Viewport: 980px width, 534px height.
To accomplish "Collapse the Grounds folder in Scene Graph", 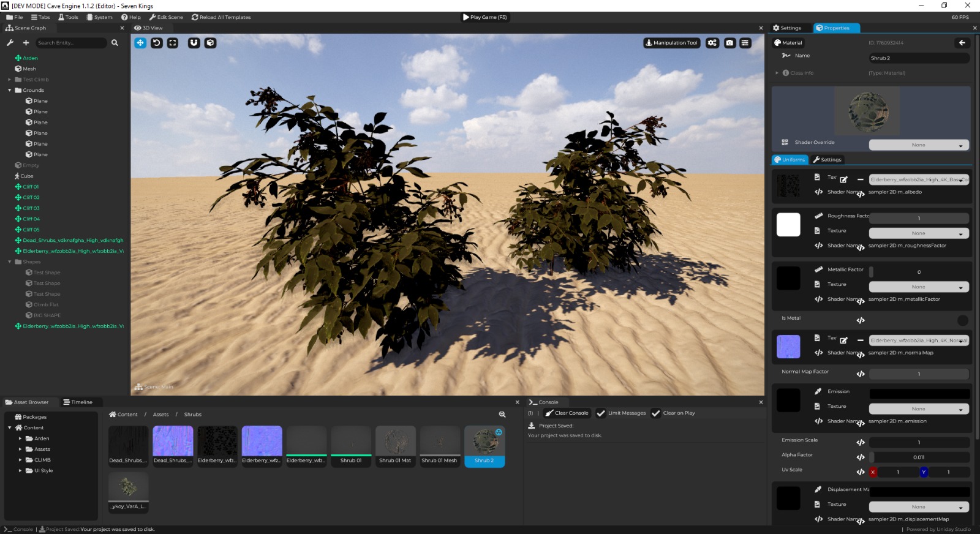I will 10,90.
